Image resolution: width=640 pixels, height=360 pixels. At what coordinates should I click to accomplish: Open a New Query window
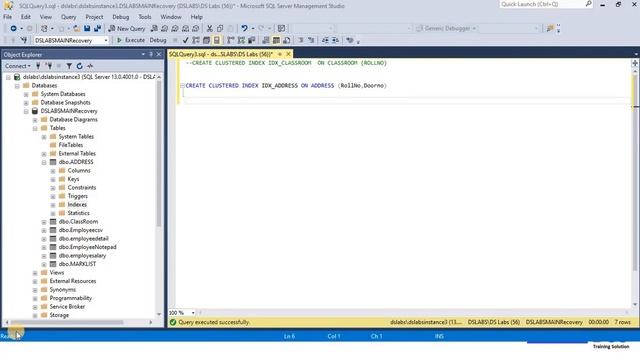pos(127,29)
